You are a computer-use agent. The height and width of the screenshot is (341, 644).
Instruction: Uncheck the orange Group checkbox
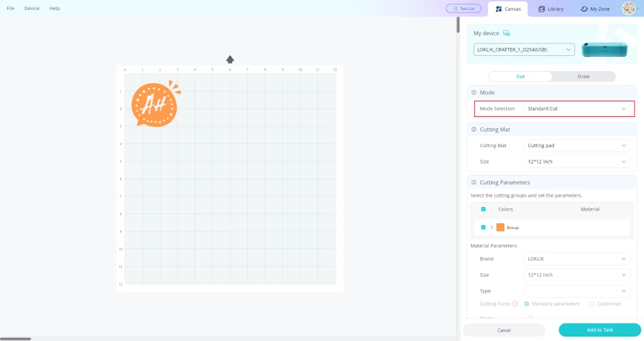pyautogui.click(x=484, y=227)
